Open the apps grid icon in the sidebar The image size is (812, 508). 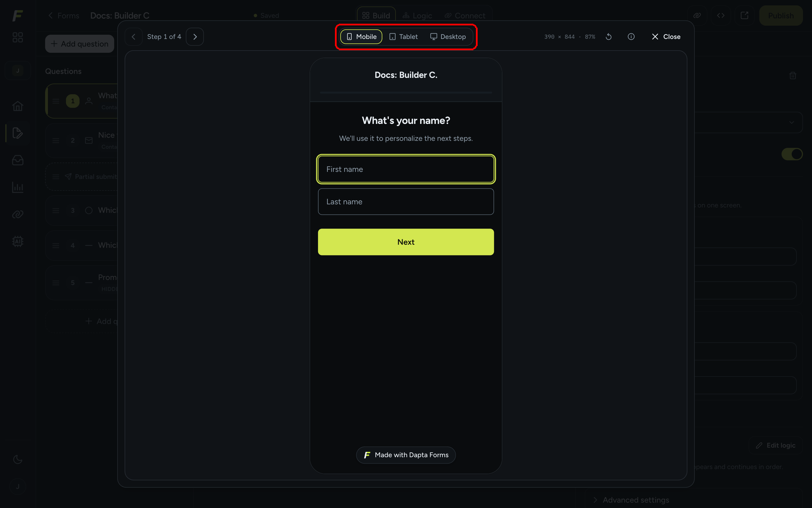coord(17,37)
